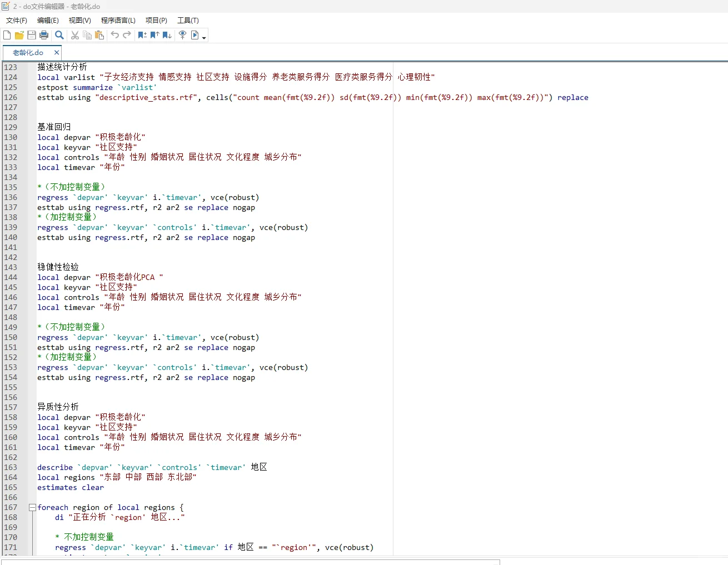Click the text estpost summarize
Image resolution: width=728 pixels, height=565 pixels.
(x=75, y=87)
